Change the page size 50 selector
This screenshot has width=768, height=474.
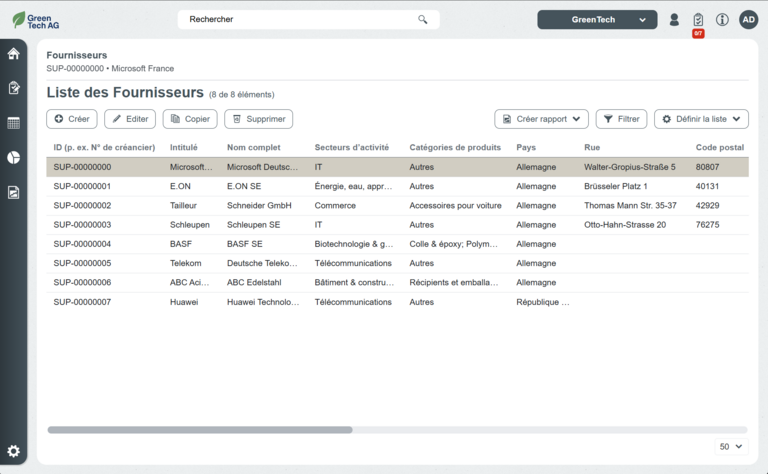(x=731, y=447)
